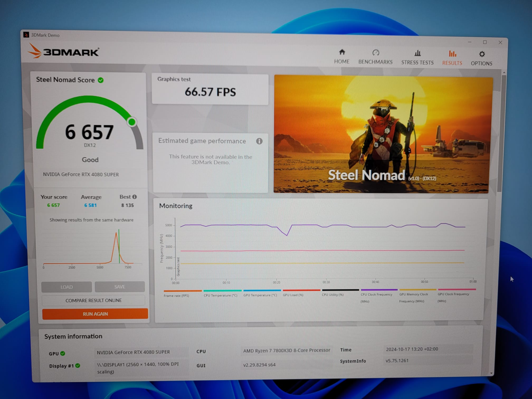This screenshot has height=399, width=532.
Task: Click the vertical scrollbar down arrow
Action: pos(491,373)
